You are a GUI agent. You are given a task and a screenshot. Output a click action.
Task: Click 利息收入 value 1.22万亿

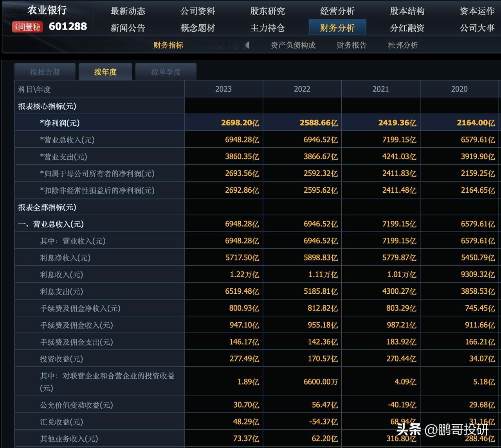(244, 274)
